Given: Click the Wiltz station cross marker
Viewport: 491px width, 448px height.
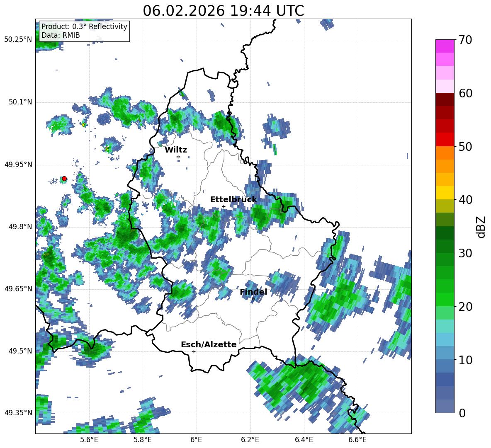Looking at the screenshot, I should (178, 157).
